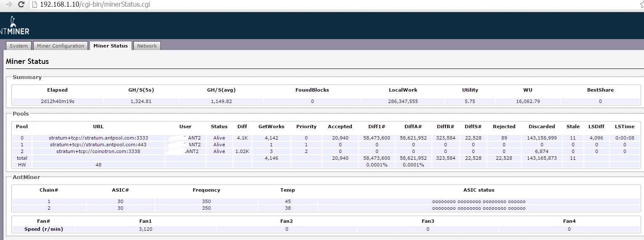Screen dimensions: 644x240
Task: Click the ASIC status row for chain 1
Action: 479,201
